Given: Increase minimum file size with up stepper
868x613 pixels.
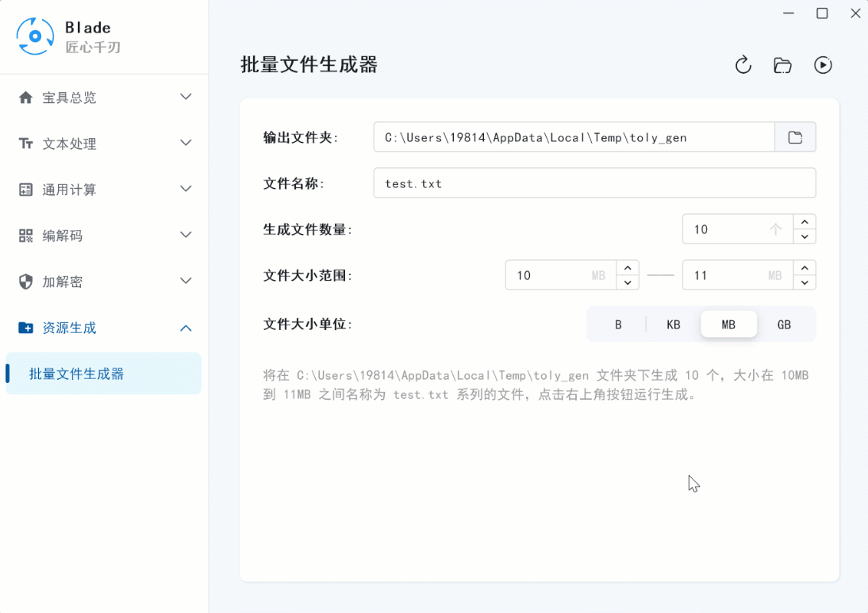Looking at the screenshot, I should point(628,268).
